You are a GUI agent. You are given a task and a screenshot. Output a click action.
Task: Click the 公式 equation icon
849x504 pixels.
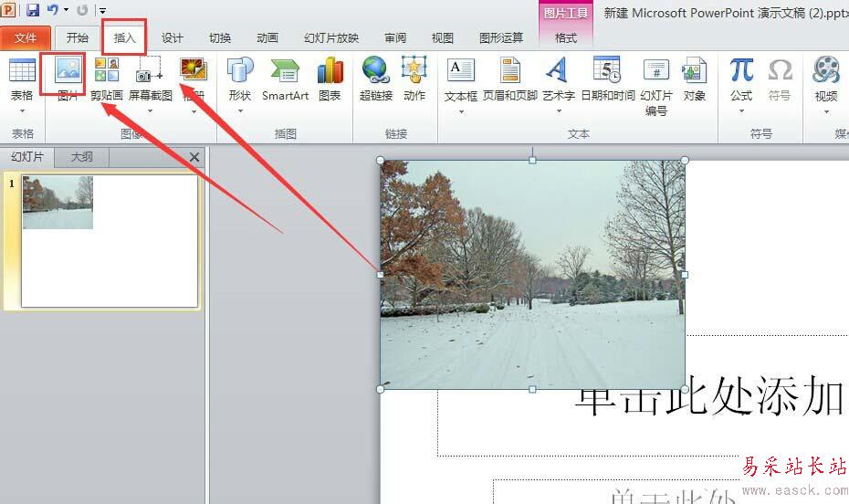pyautogui.click(x=741, y=70)
